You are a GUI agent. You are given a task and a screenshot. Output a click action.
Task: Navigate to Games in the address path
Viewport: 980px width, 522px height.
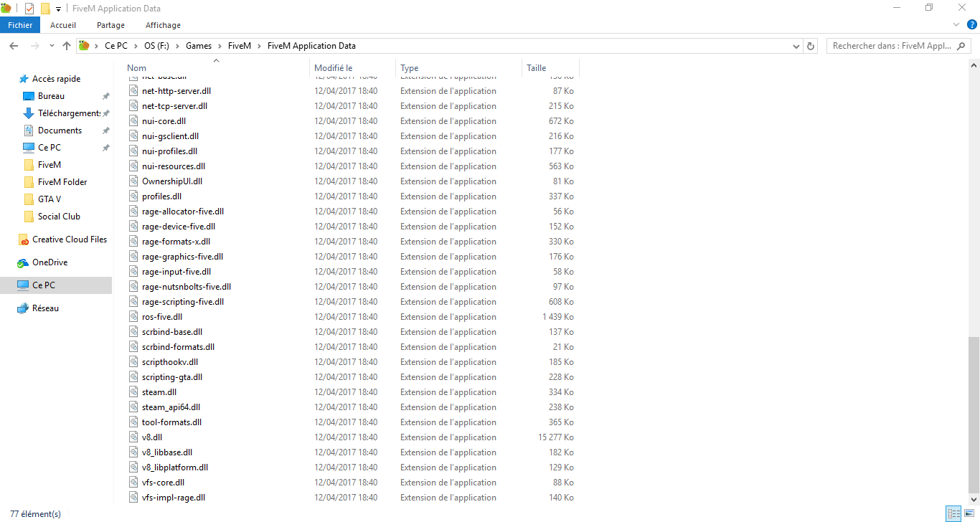(199, 46)
